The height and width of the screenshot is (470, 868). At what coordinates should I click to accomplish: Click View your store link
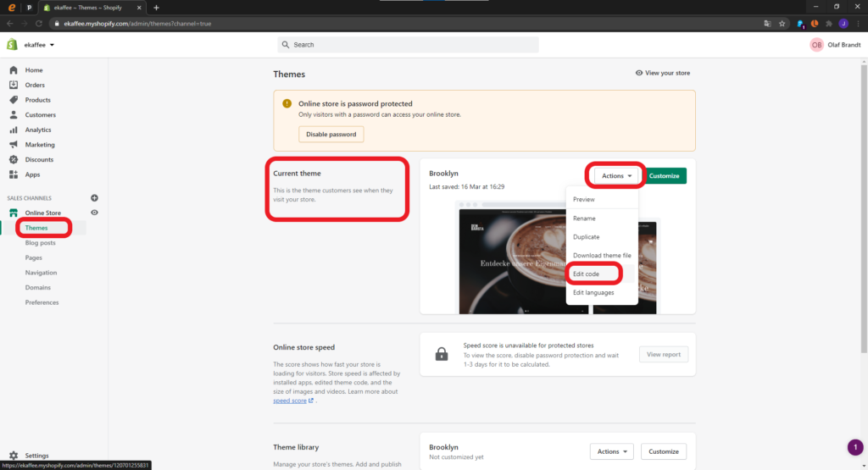click(x=663, y=73)
